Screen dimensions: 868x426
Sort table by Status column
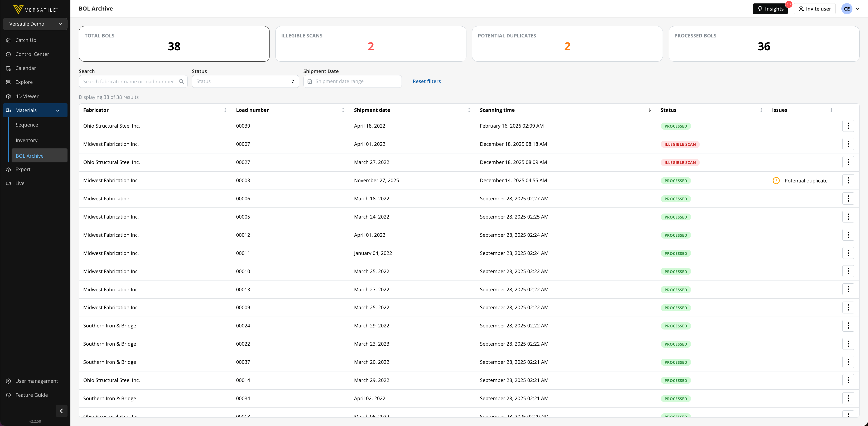click(761, 110)
